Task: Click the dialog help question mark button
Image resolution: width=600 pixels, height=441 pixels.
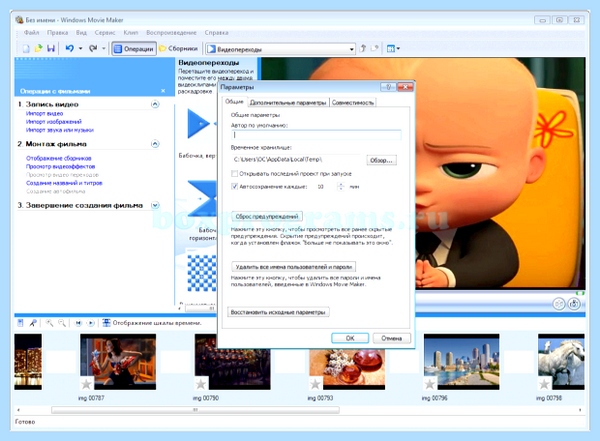Action: (x=388, y=87)
